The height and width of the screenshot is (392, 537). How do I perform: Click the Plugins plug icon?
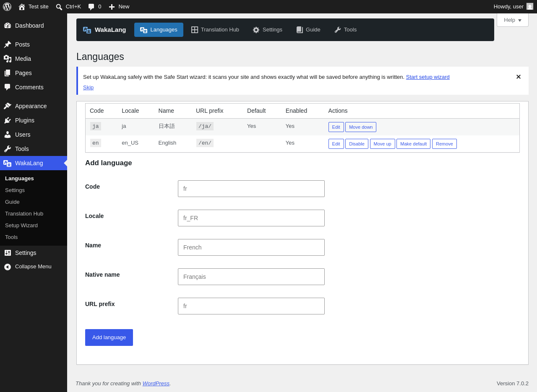click(x=8, y=120)
